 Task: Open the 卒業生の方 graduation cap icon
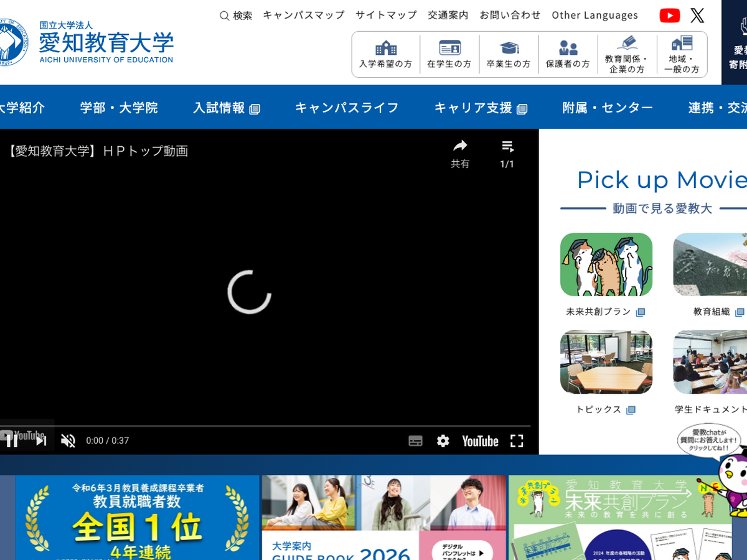[509, 49]
